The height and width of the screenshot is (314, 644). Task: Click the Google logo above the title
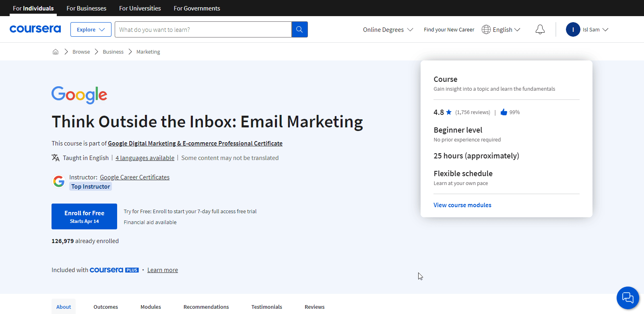[x=79, y=95]
